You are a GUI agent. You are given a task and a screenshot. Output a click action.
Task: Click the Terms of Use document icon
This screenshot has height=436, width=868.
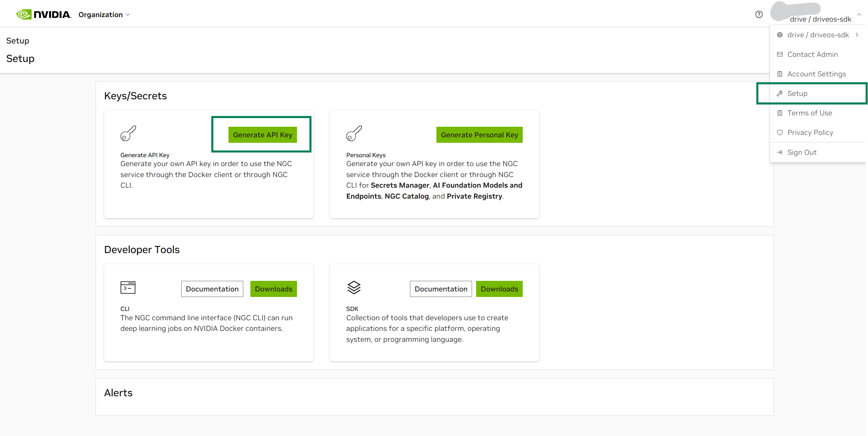(780, 113)
